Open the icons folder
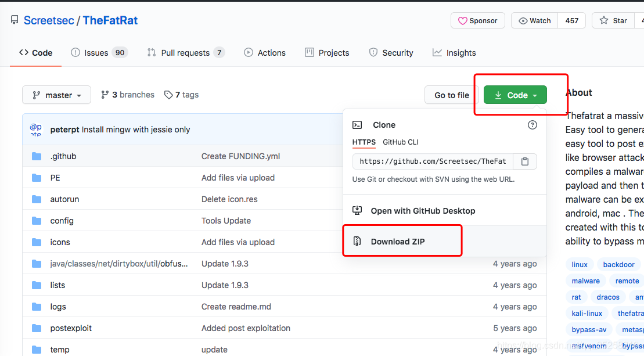The width and height of the screenshot is (644, 356). (60, 242)
